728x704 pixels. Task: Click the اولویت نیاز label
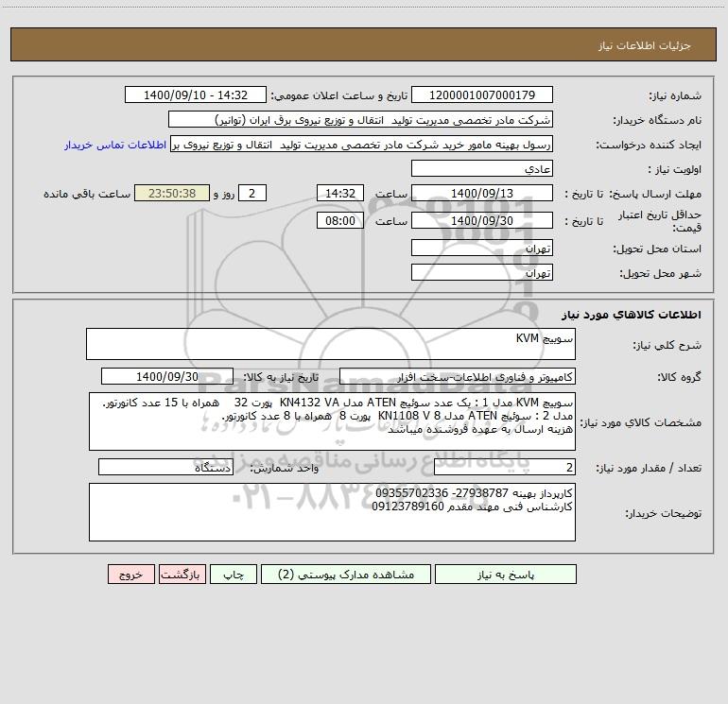point(674,169)
